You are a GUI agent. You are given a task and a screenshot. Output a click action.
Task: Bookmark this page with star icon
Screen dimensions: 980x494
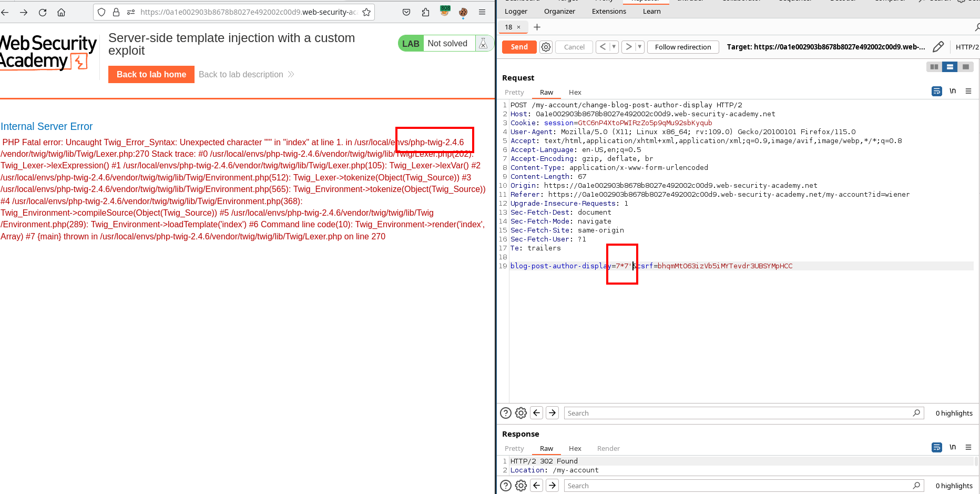pyautogui.click(x=366, y=12)
